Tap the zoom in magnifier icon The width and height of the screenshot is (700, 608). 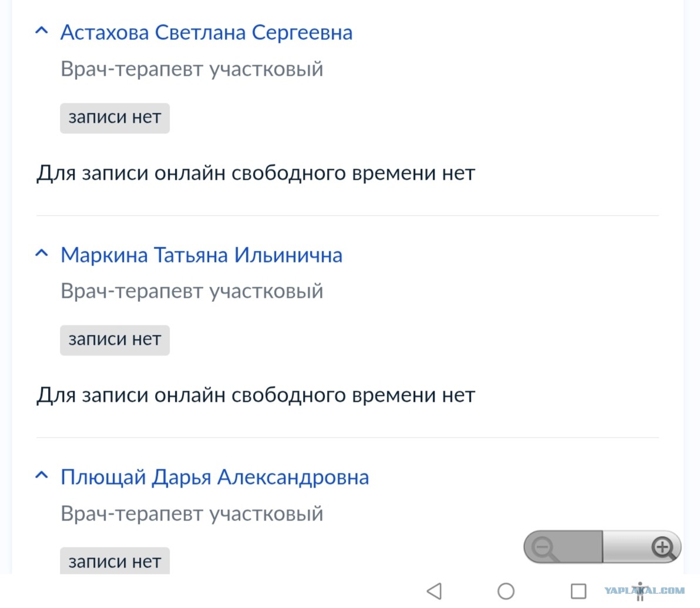tap(662, 547)
